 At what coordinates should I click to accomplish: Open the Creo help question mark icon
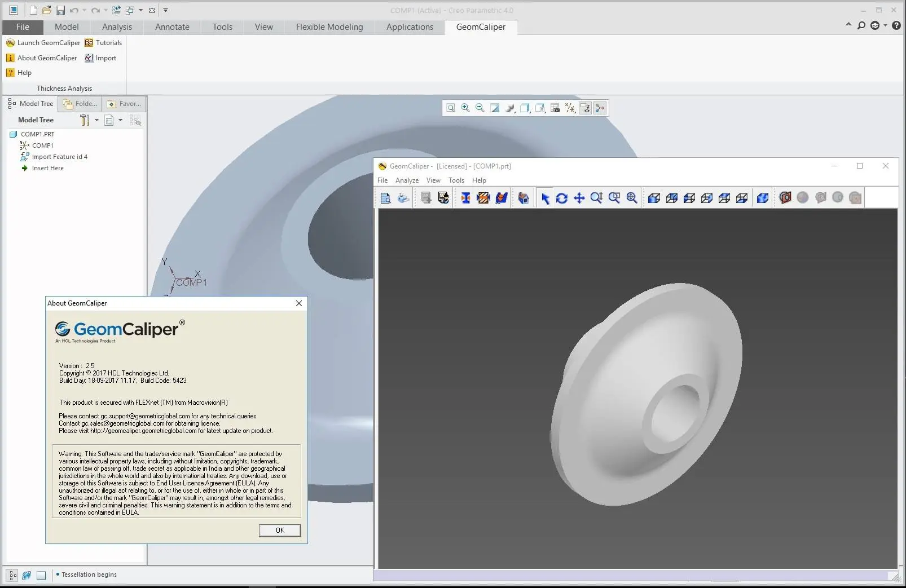[896, 25]
